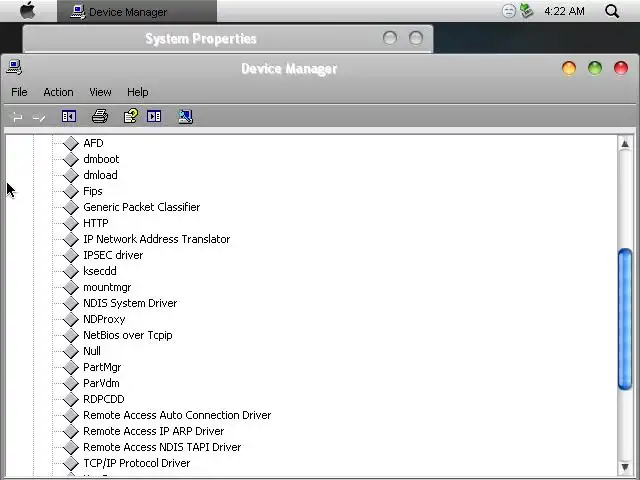
Task: Click the Device Manager taskbar item
Action: pos(137,11)
